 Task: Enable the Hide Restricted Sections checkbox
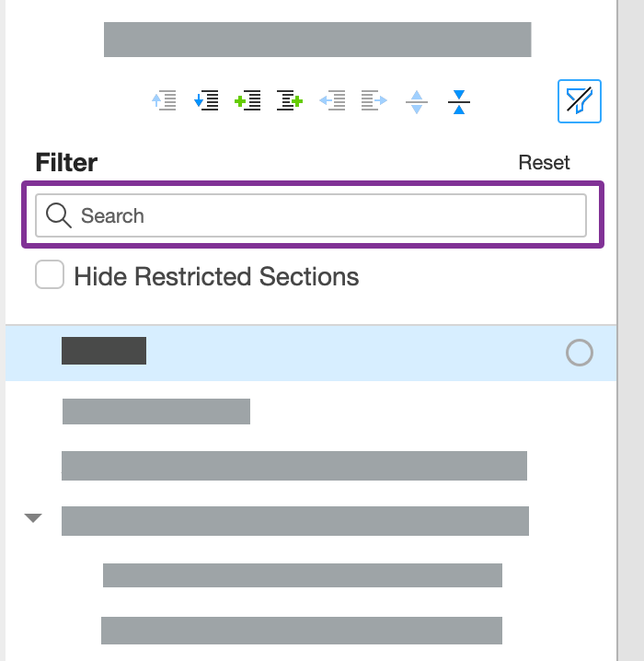pyautogui.click(x=50, y=275)
